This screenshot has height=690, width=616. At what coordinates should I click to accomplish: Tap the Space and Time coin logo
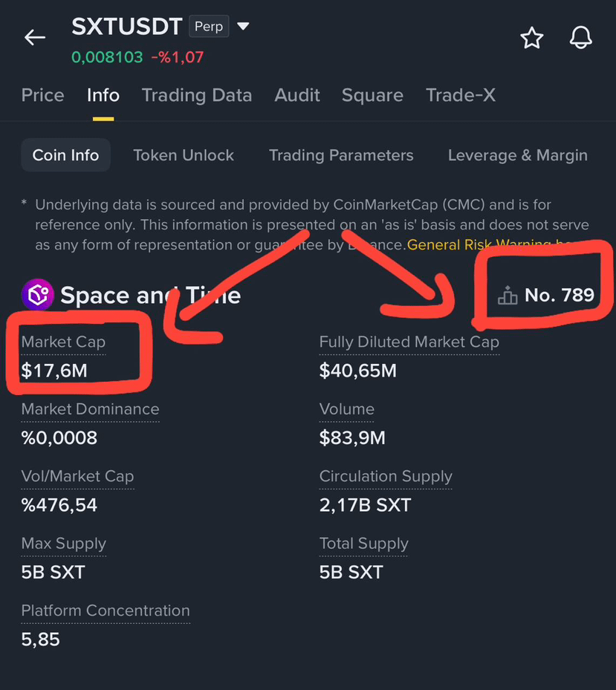tap(37, 294)
